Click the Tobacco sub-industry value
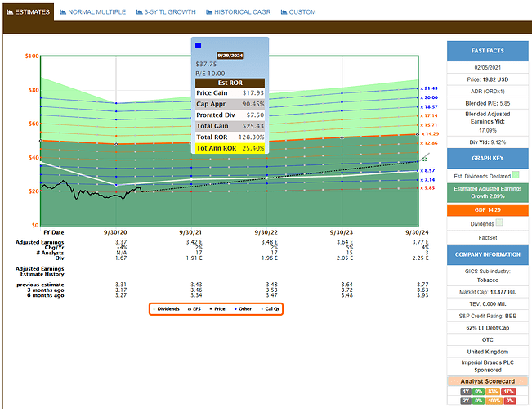Image resolution: width=532 pixels, height=409 pixels. click(x=488, y=281)
